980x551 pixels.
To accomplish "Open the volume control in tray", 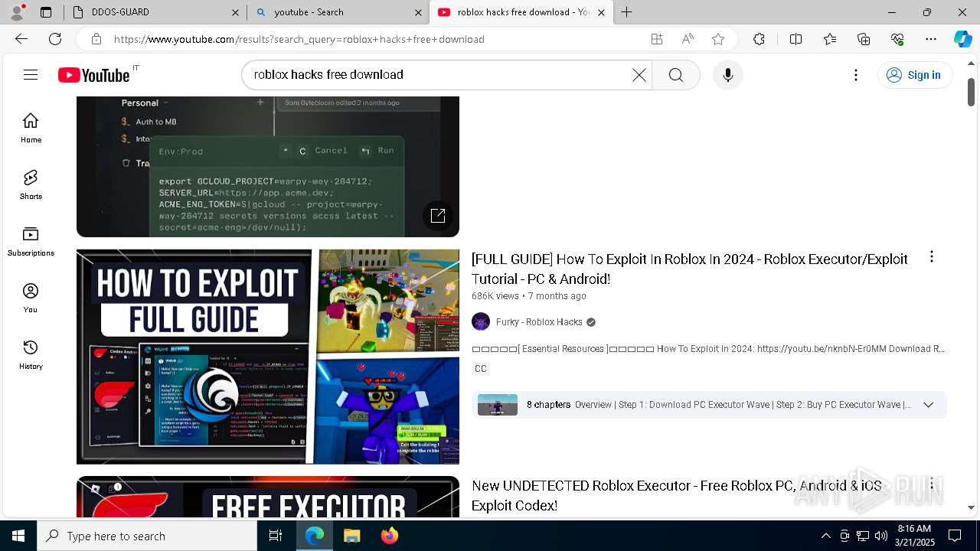I will click(x=881, y=536).
